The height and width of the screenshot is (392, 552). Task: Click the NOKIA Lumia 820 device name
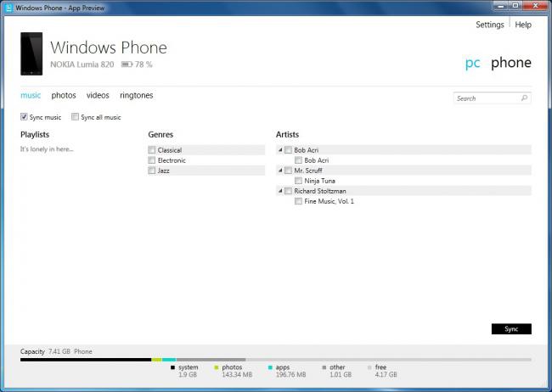point(82,64)
